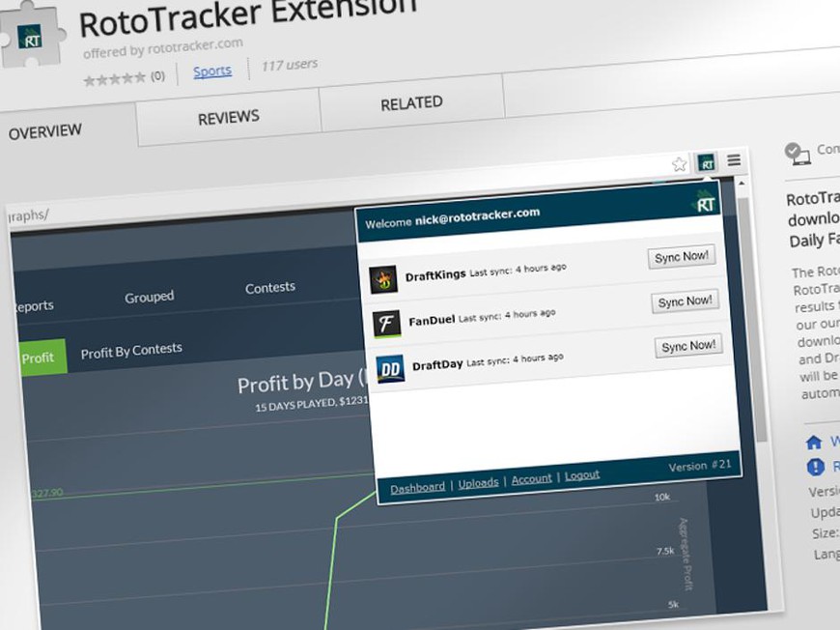Click the RT logo in popup header
Screen dimensions: 840x630
click(x=705, y=202)
